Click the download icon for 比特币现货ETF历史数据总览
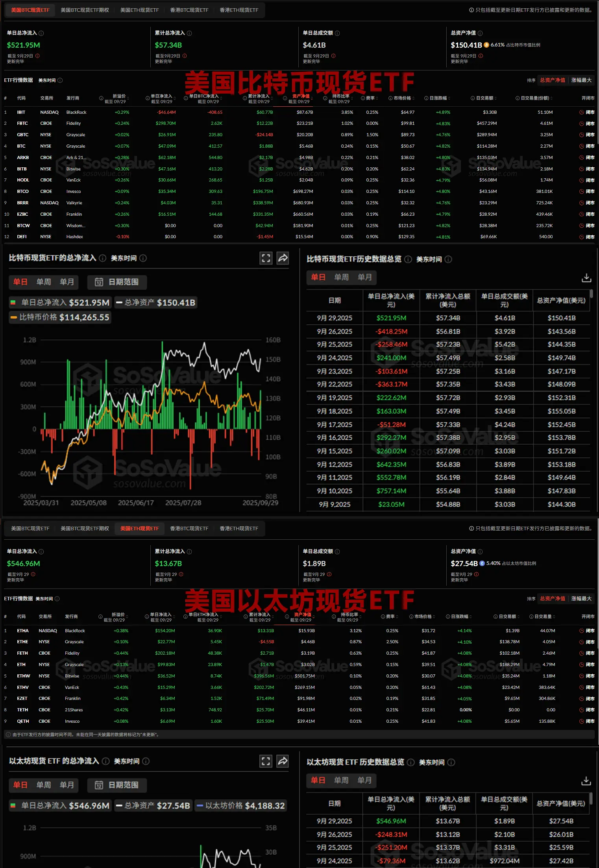The height and width of the screenshot is (868, 599). 586,278
